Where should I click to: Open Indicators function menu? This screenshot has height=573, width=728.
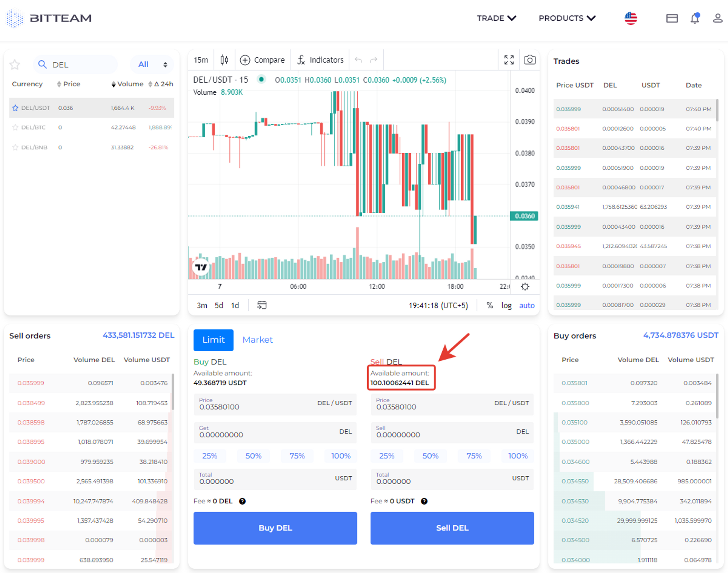point(320,60)
